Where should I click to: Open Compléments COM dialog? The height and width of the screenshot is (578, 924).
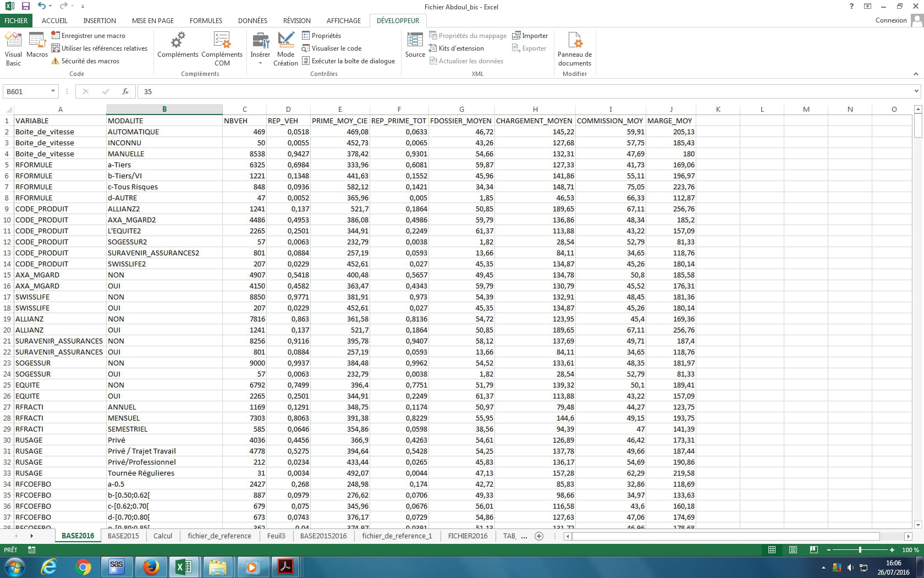(222, 48)
